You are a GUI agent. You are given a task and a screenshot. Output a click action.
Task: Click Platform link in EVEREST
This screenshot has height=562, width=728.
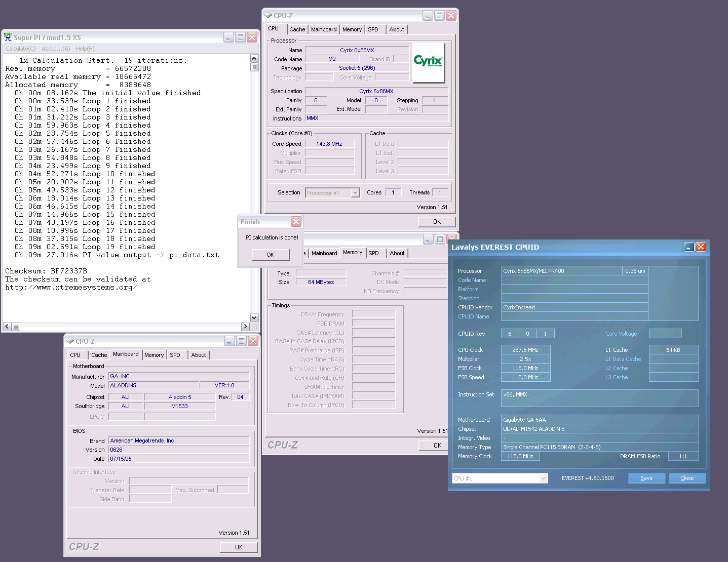click(468, 289)
